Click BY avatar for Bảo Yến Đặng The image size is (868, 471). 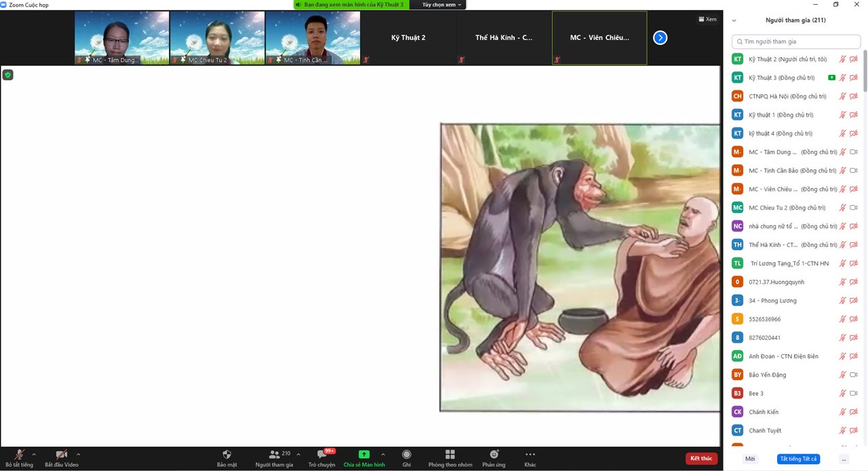[738, 375]
